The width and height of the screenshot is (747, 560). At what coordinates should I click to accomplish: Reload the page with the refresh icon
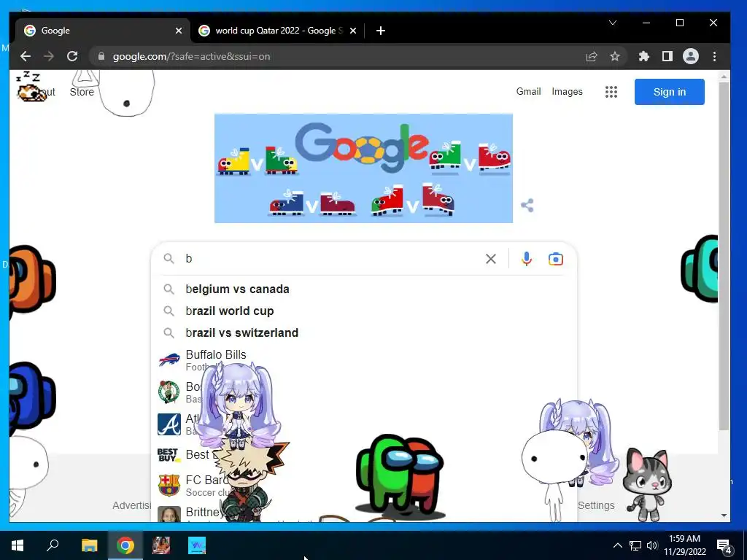[x=72, y=56]
